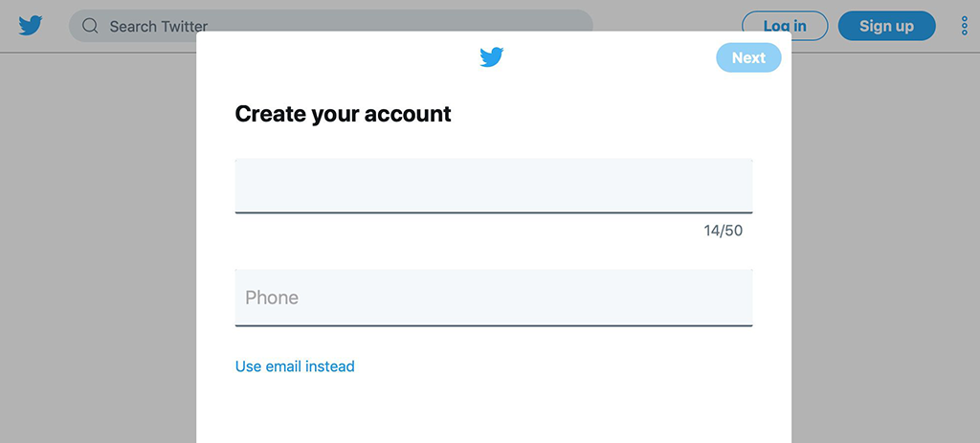Click the dimmed backdrop right of the dialog
The image size is (980, 443).
(885, 250)
